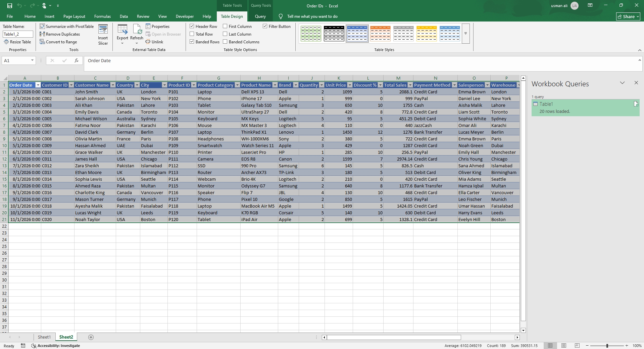Click Table1 query load icon in pane
Screen dimensions: 644x349
(636, 104)
